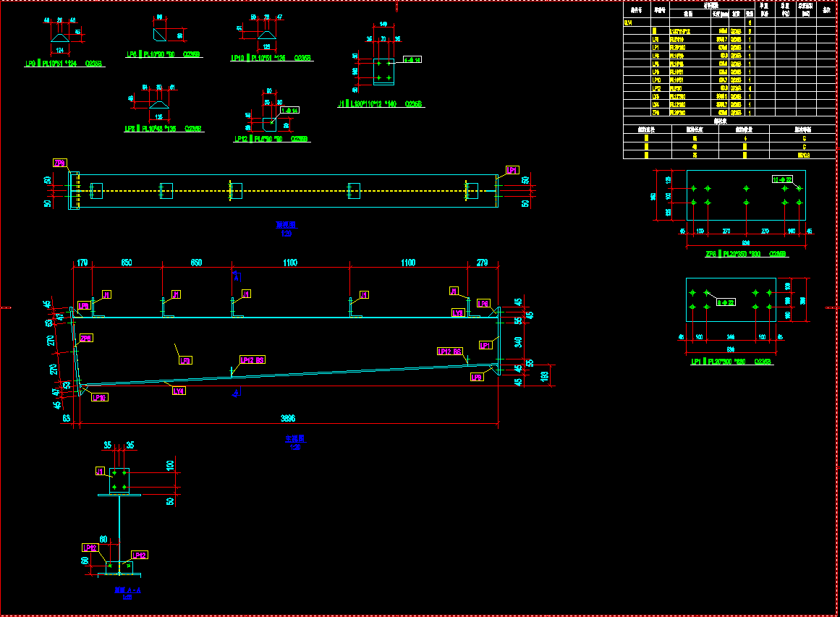Select the LP1 PL20*300*680 plate label
Viewport: 840px width, 617px height.
[731, 362]
